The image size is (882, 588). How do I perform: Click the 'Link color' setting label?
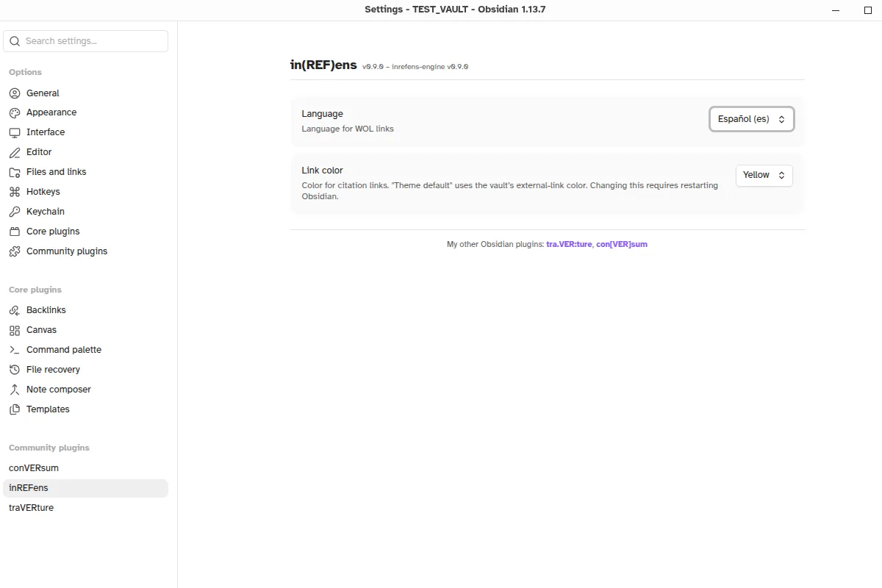pos(322,171)
